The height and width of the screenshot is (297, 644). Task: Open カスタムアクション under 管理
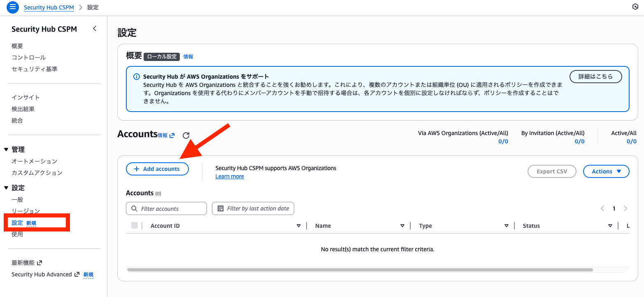[x=37, y=173]
